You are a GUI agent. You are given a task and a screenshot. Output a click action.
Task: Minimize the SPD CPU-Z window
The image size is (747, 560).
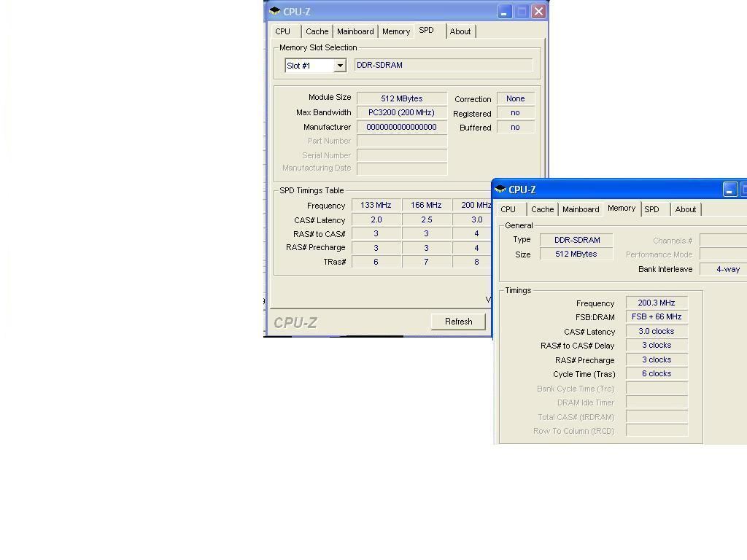[504, 12]
